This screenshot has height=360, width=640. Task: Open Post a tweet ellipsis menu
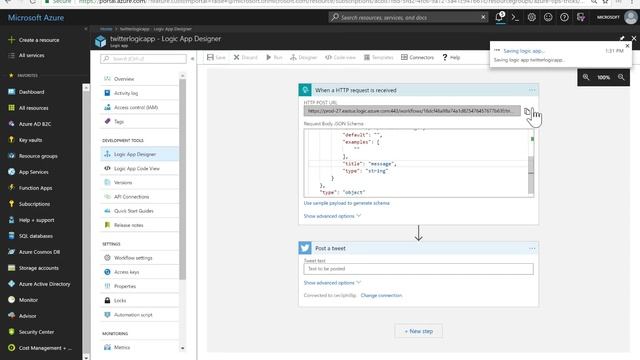click(x=532, y=248)
